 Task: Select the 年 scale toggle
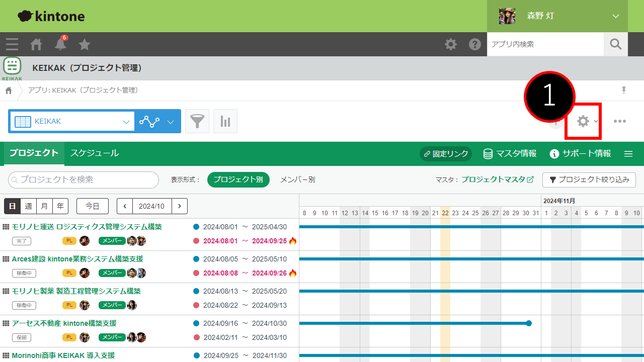point(60,206)
